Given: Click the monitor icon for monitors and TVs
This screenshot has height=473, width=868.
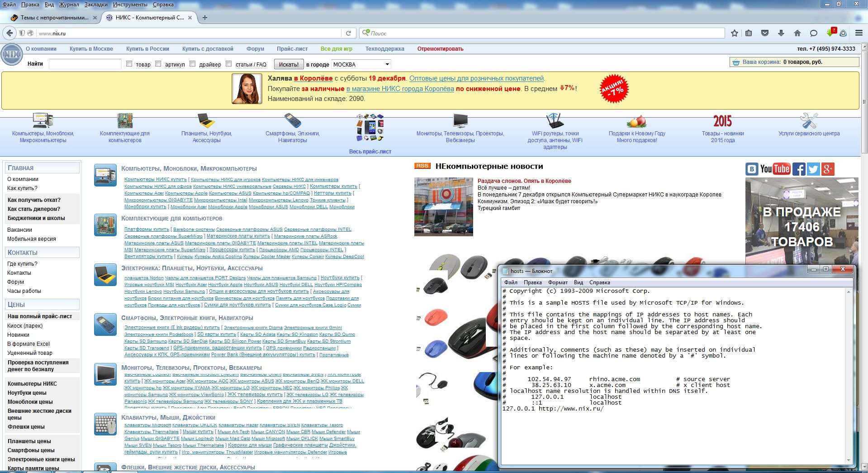Looking at the screenshot, I should click(x=460, y=121).
